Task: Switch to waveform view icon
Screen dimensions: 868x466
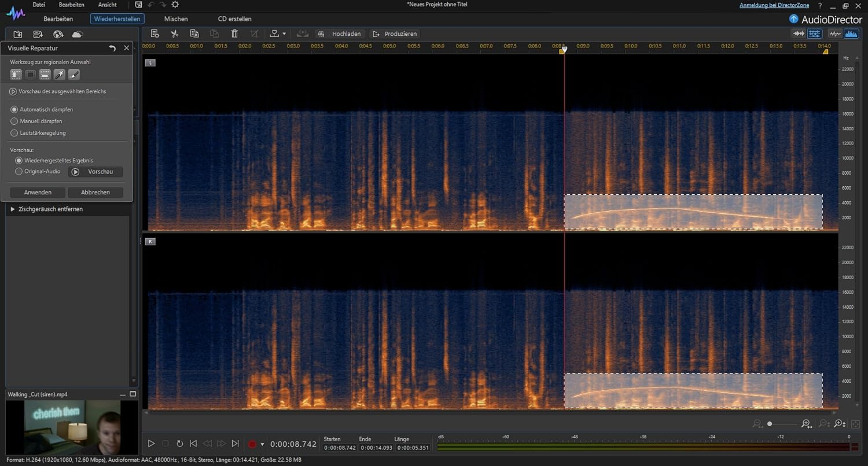Action: coord(835,34)
